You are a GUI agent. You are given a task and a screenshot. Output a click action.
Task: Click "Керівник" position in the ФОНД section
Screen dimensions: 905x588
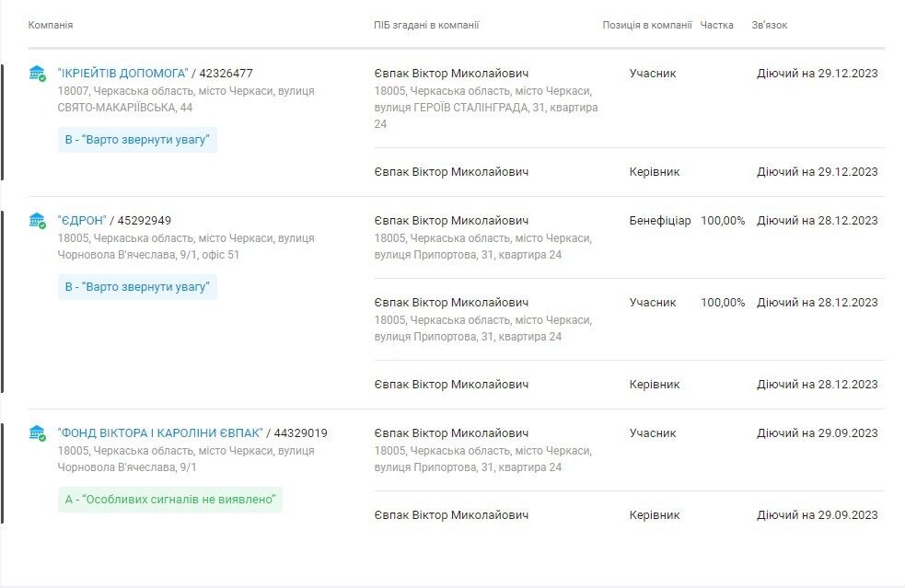pyautogui.click(x=655, y=514)
